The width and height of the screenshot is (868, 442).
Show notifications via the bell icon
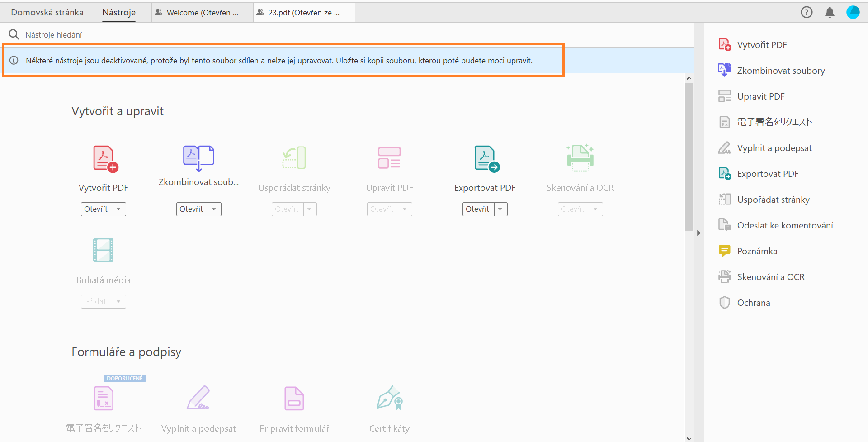830,12
